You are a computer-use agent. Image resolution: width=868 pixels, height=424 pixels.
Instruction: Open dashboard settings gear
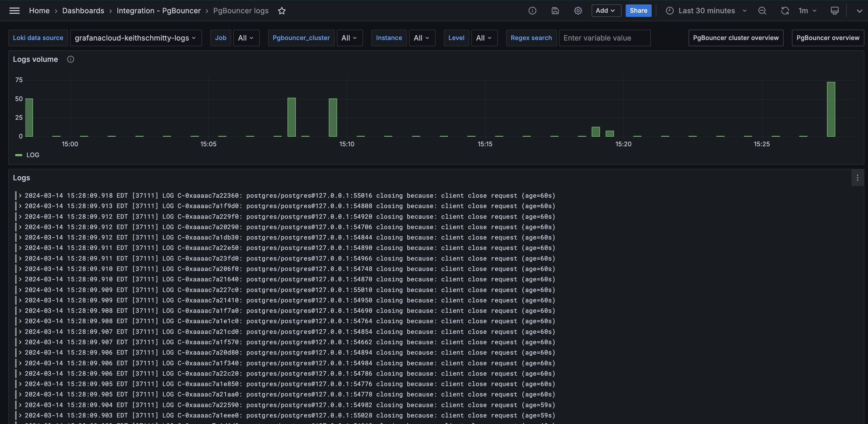point(578,11)
